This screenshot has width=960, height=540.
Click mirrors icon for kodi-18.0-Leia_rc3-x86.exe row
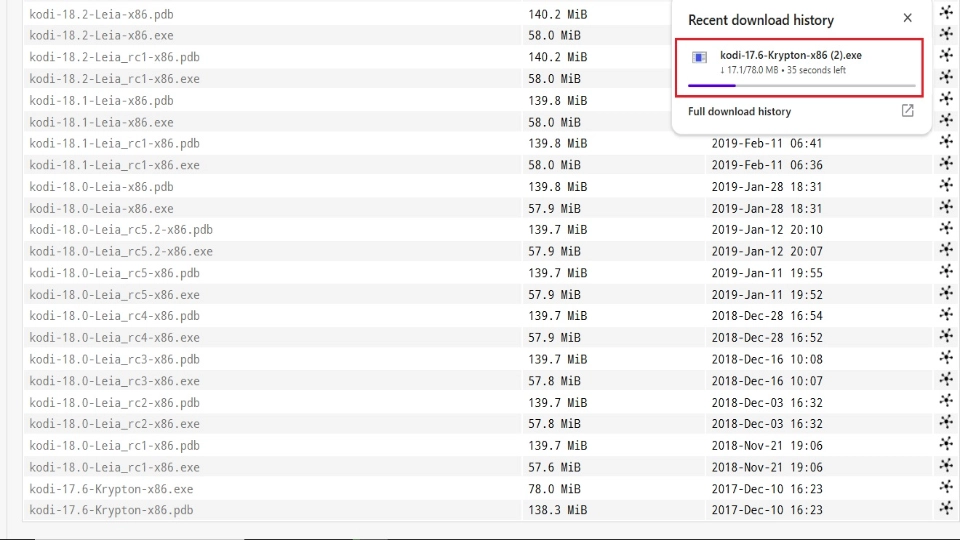947,379
